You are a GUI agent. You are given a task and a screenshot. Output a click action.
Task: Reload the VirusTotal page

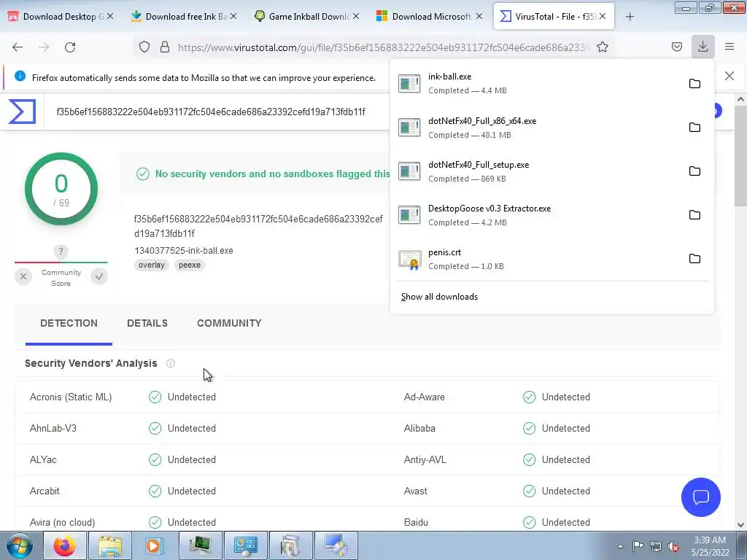pyautogui.click(x=70, y=47)
